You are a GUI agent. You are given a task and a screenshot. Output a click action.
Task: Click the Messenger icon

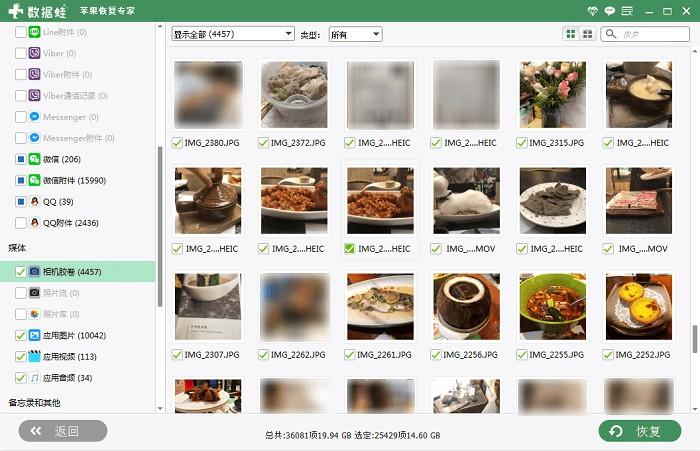pyautogui.click(x=34, y=117)
